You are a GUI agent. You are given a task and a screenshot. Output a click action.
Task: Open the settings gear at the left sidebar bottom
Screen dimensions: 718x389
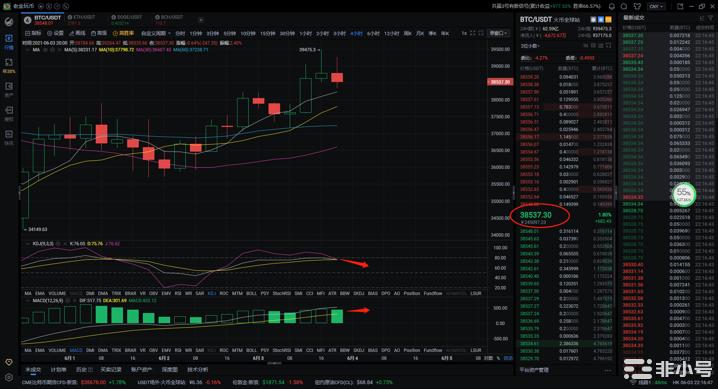click(9, 378)
